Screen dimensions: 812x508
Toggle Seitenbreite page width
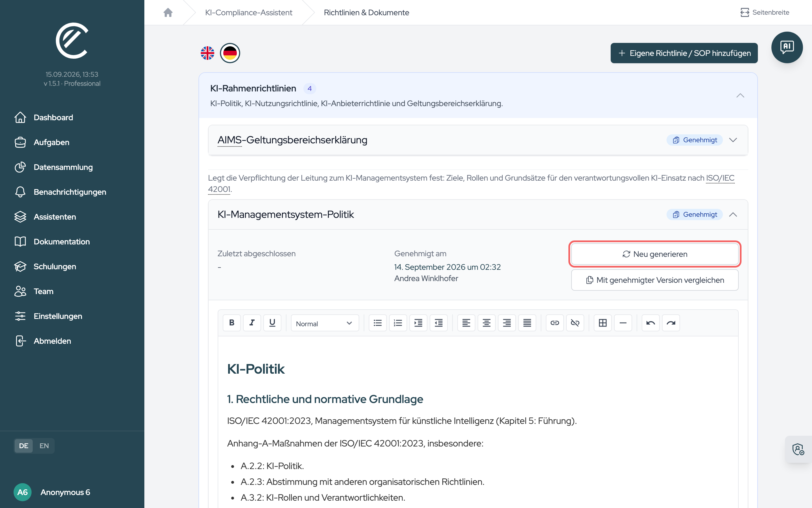point(765,12)
